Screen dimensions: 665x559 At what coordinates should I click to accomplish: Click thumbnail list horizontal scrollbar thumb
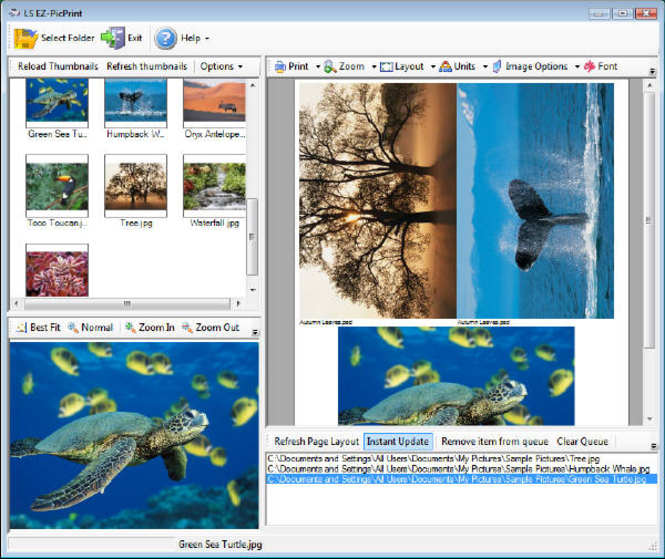click(x=127, y=304)
